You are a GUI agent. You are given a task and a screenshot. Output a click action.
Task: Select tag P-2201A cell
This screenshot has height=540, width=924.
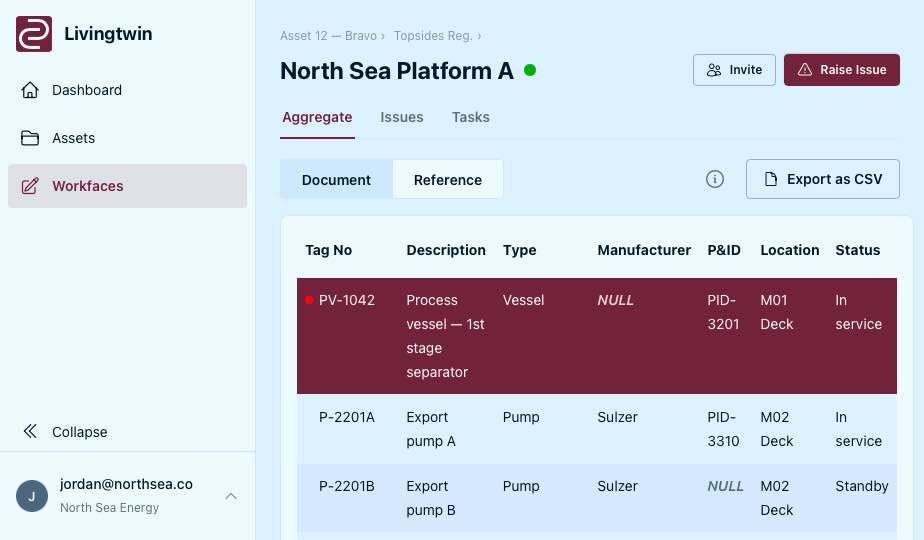(x=346, y=417)
